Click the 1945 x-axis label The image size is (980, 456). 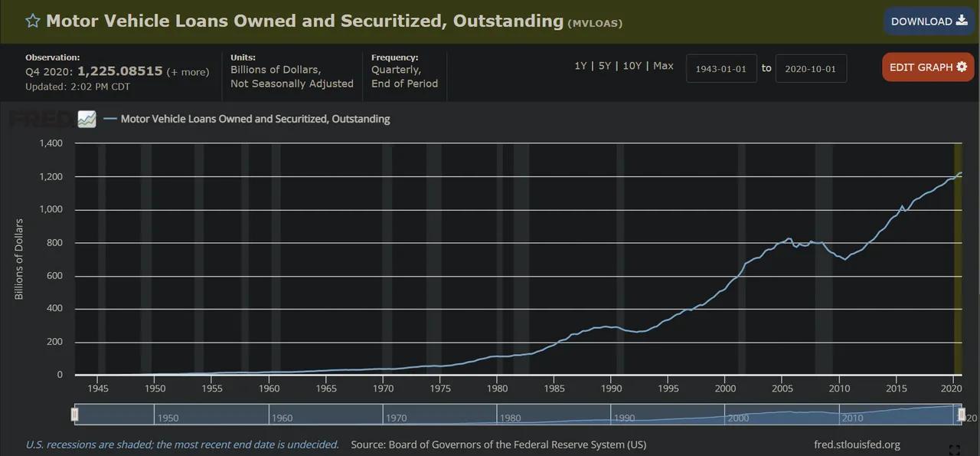pos(98,389)
